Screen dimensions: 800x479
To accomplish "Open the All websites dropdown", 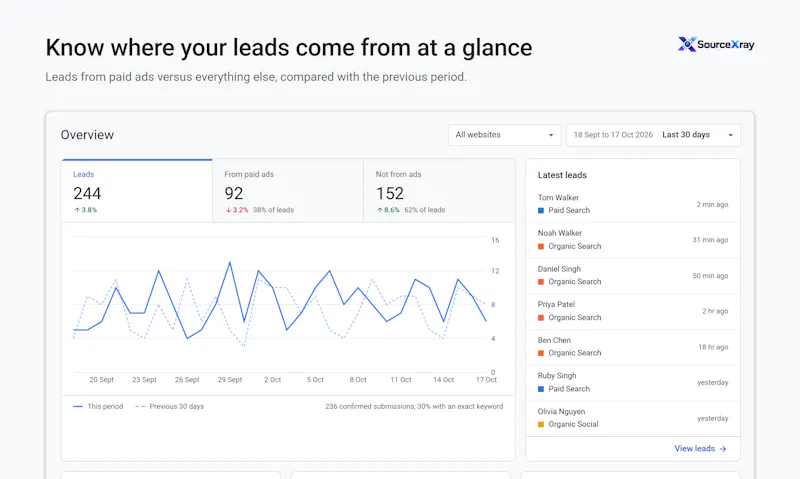I will click(504, 135).
